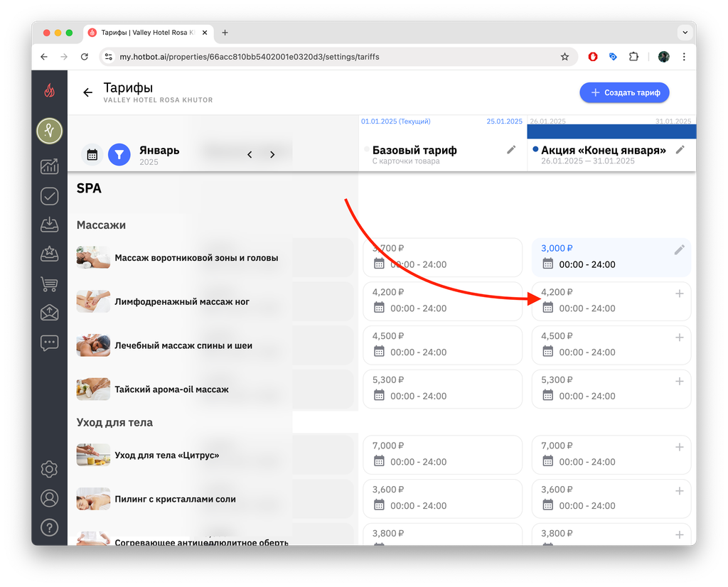Open the user profile sidebar icon

49,498
